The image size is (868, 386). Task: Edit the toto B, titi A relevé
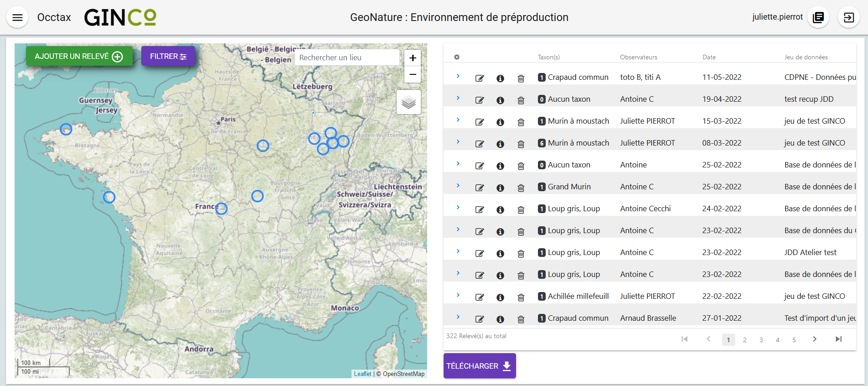coord(480,78)
